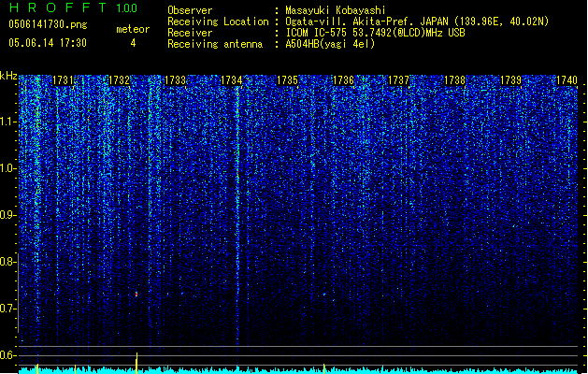Click the Observer label
This screenshot has width=588, height=374.
tap(190, 10)
